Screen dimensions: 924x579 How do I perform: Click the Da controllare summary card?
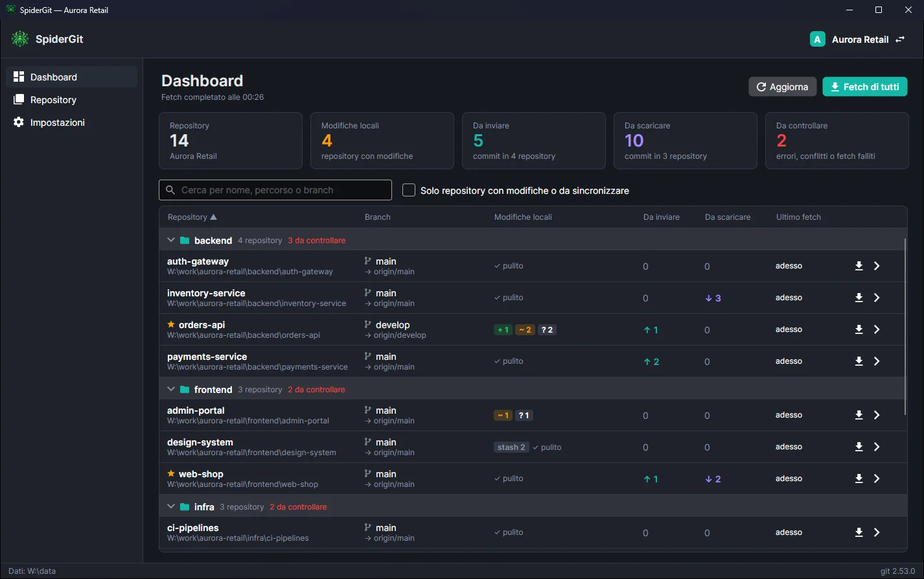click(837, 141)
